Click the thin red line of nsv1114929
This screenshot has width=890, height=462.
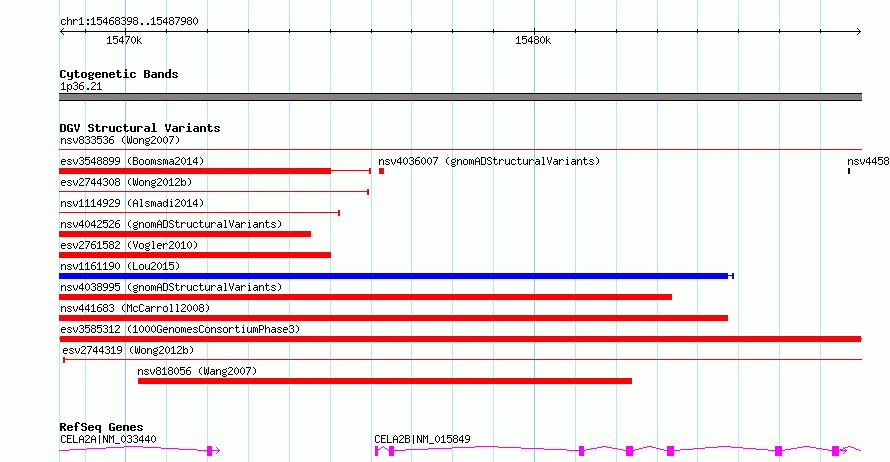point(199,213)
